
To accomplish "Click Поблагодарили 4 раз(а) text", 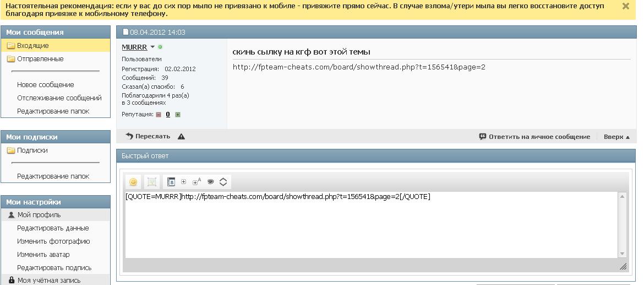I will click(156, 95).
